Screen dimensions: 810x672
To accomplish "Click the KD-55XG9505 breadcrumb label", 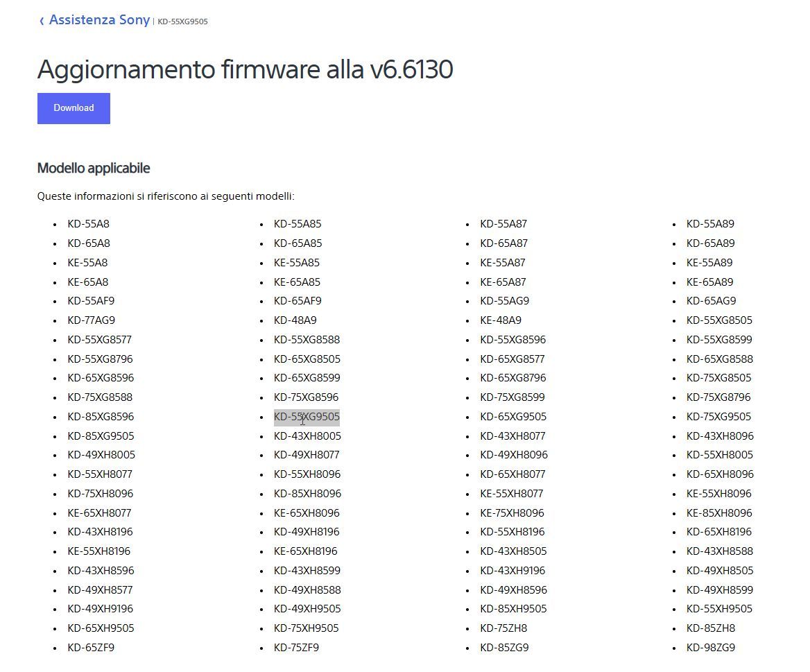I will click(x=182, y=21).
